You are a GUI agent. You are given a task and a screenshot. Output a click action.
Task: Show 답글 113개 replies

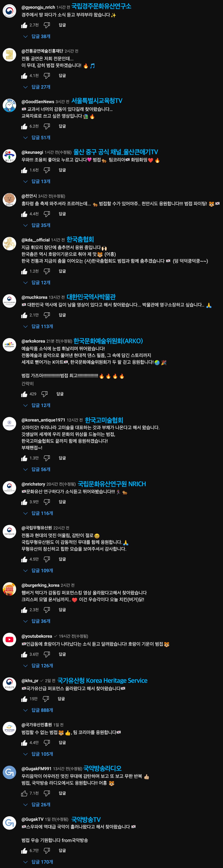[x=38, y=327]
